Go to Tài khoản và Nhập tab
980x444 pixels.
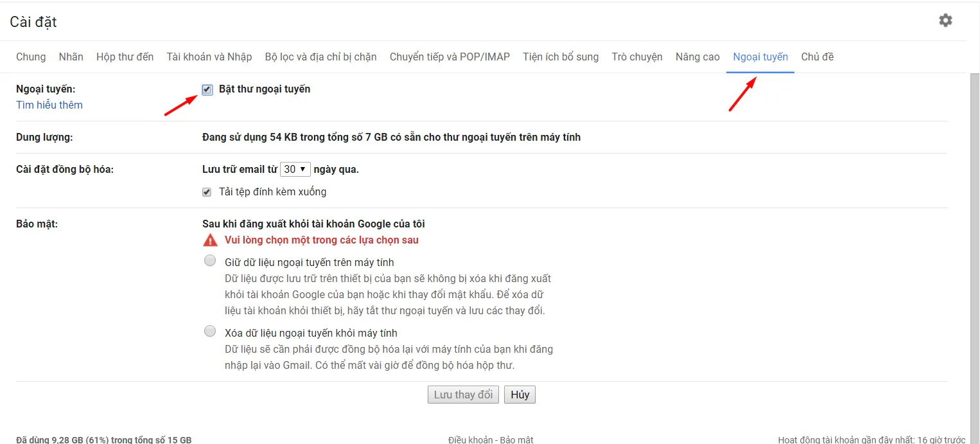pyautogui.click(x=209, y=57)
